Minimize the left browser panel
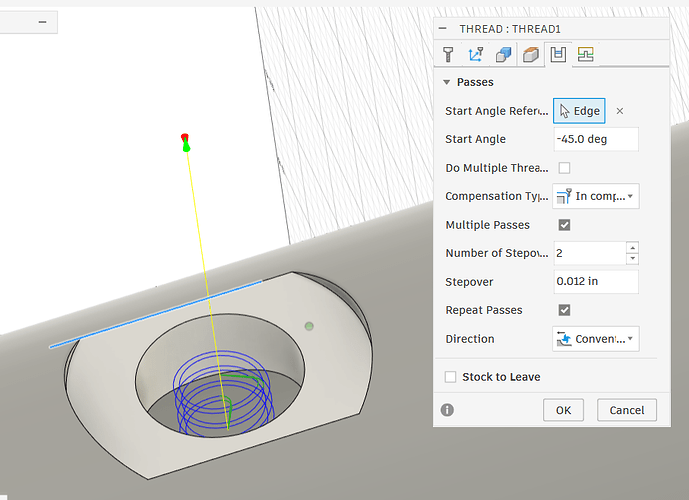Viewport: 689px width, 500px height. (x=42, y=22)
